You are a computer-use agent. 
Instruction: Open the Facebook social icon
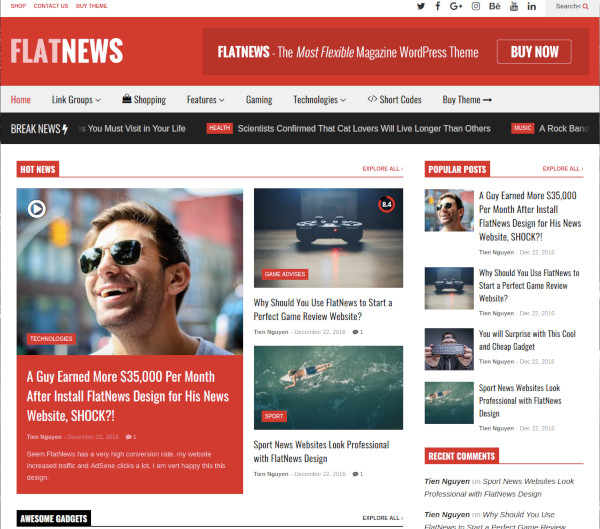(x=438, y=6)
